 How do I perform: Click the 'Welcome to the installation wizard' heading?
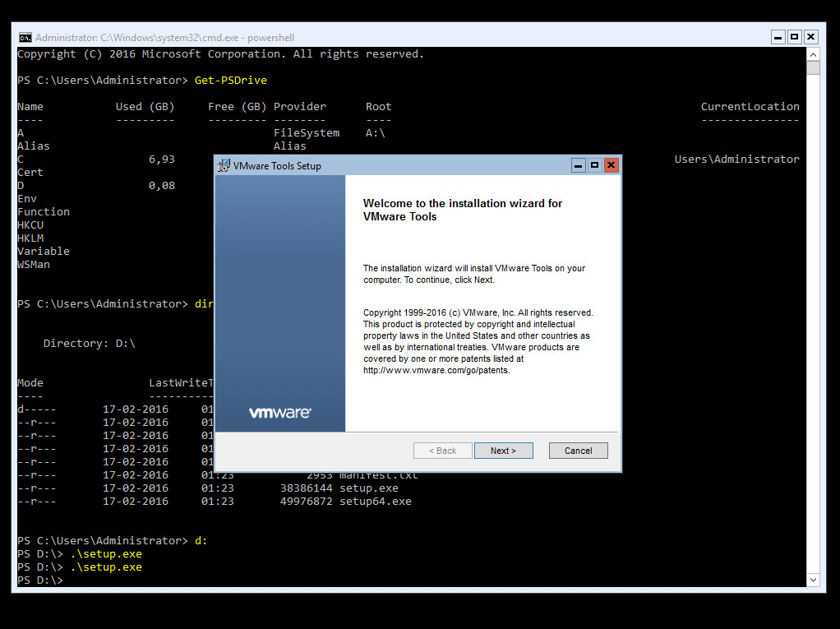[463, 210]
